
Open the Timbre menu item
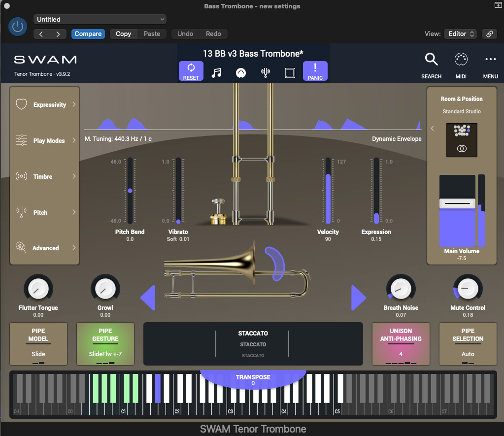click(x=45, y=176)
